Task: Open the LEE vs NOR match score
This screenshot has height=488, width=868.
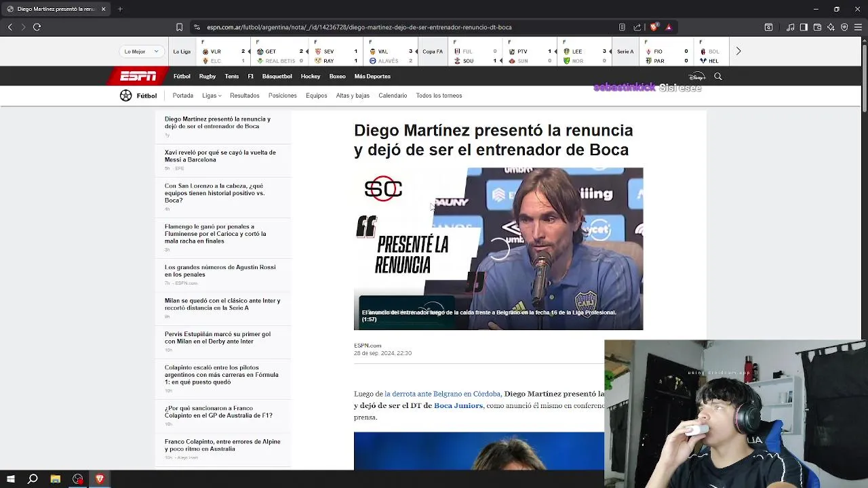Action: [x=585, y=52]
